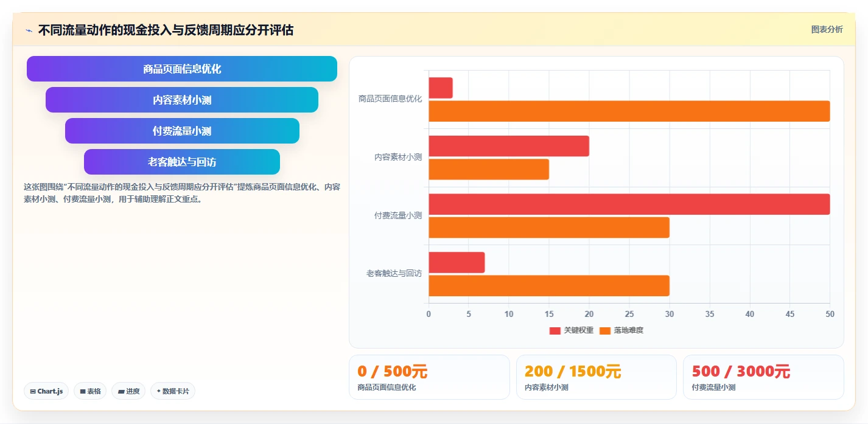
Task: Click the y-axis label 老客触达与回访
Action: coord(394,274)
